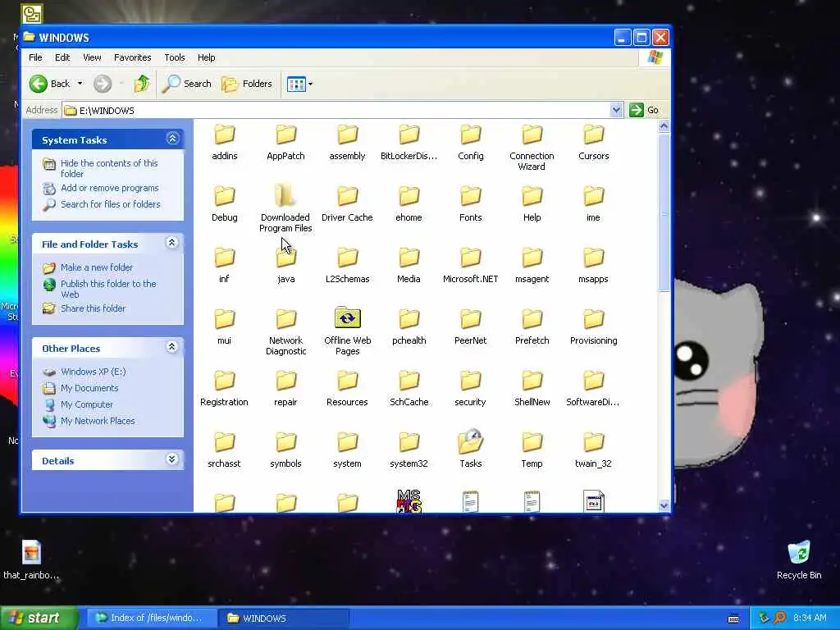
Task: Open the View menu
Action: pyautogui.click(x=92, y=57)
